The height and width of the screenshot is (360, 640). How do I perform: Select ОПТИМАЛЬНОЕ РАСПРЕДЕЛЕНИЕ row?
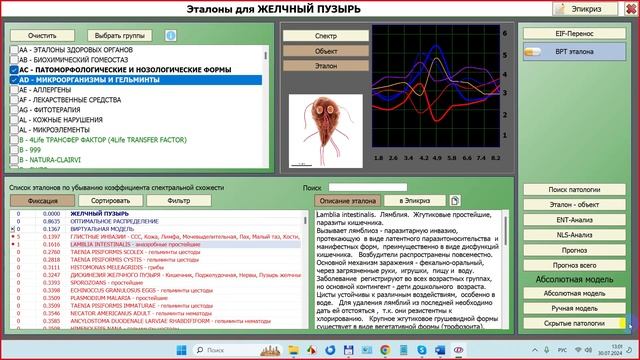(x=156, y=221)
